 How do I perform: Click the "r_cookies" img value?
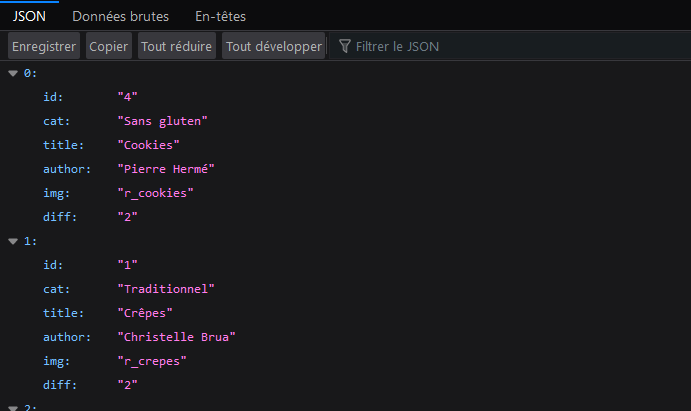tap(155, 193)
